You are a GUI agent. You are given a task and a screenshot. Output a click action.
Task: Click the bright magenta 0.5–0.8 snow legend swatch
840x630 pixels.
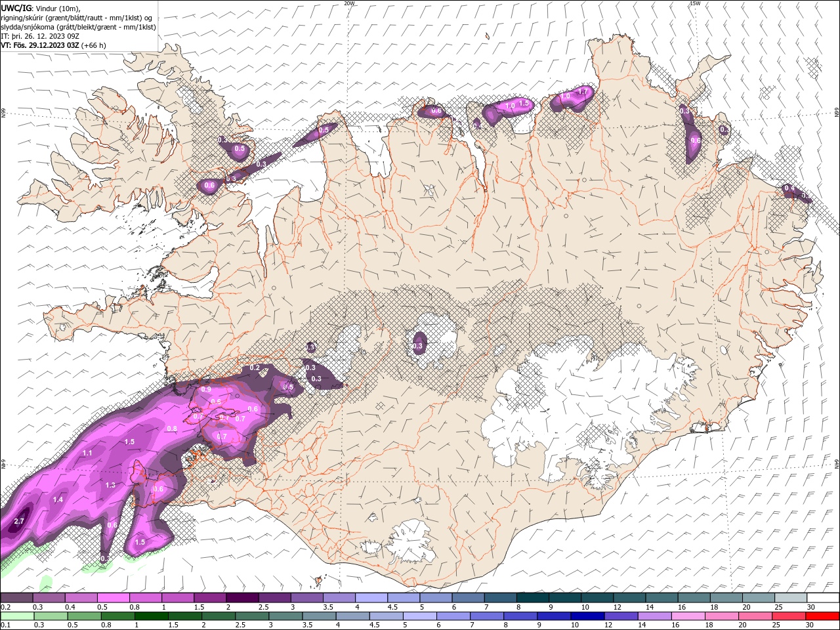[x=113, y=598]
